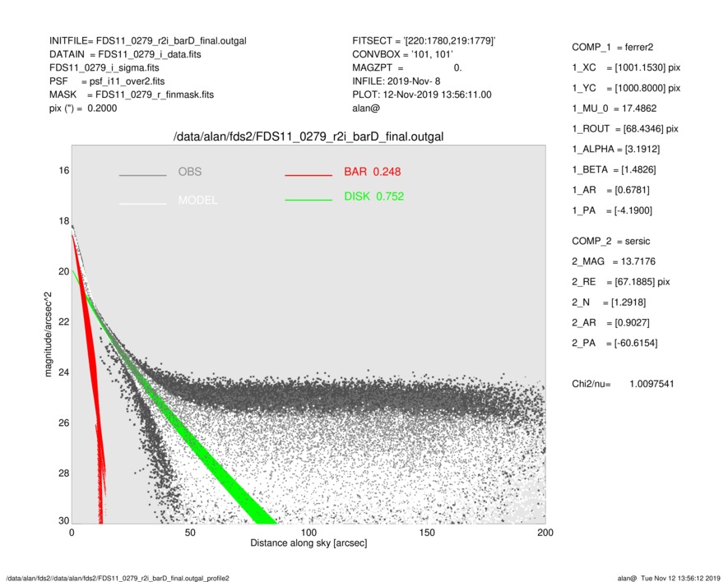
Task: Click the magnitude/arcsec^2 y-axis label
Action: [x=48, y=335]
